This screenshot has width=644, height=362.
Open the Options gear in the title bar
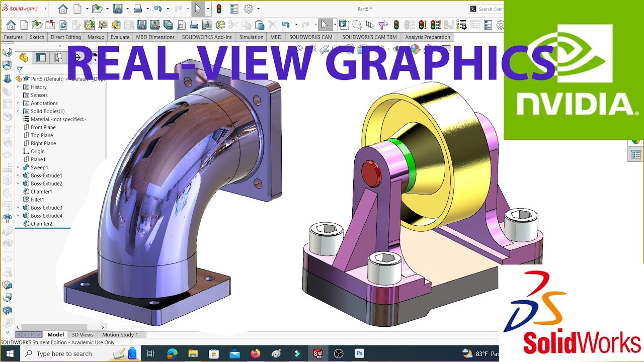pos(249,9)
